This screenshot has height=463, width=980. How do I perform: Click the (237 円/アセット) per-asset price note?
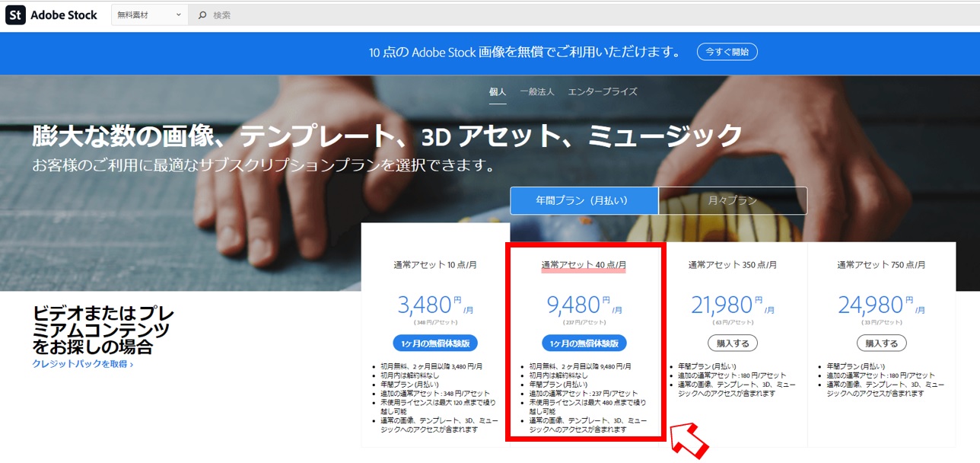[584, 322]
